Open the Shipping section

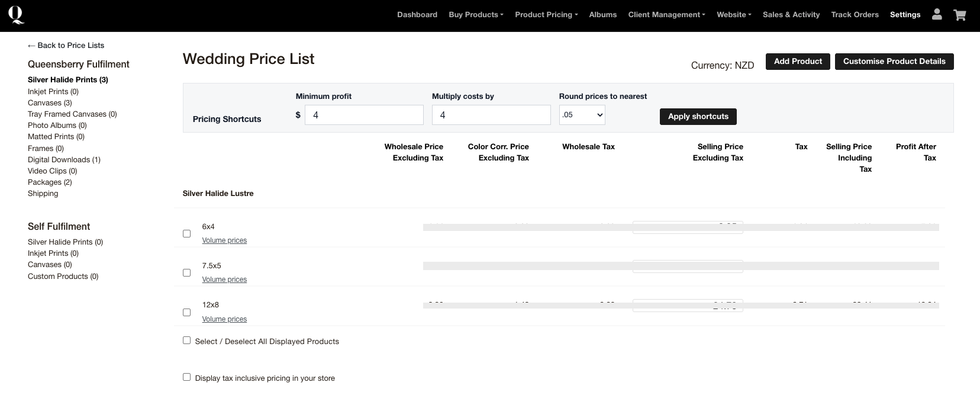pyautogui.click(x=43, y=194)
